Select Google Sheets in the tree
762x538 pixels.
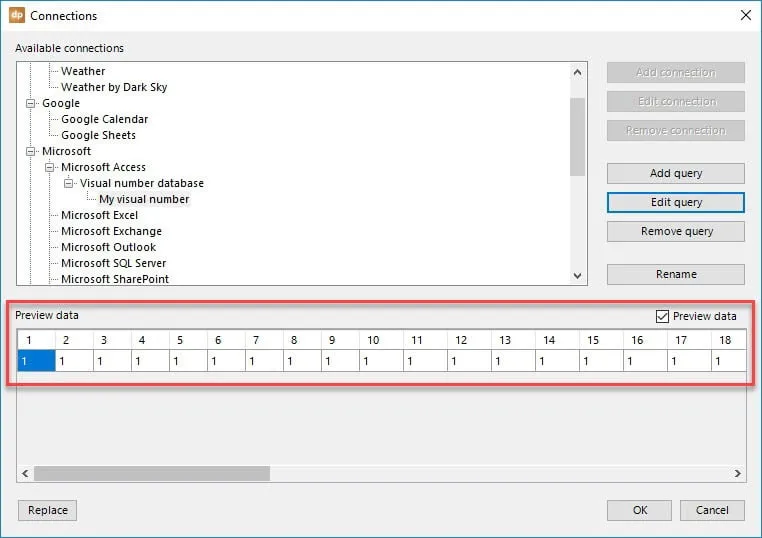pos(98,135)
